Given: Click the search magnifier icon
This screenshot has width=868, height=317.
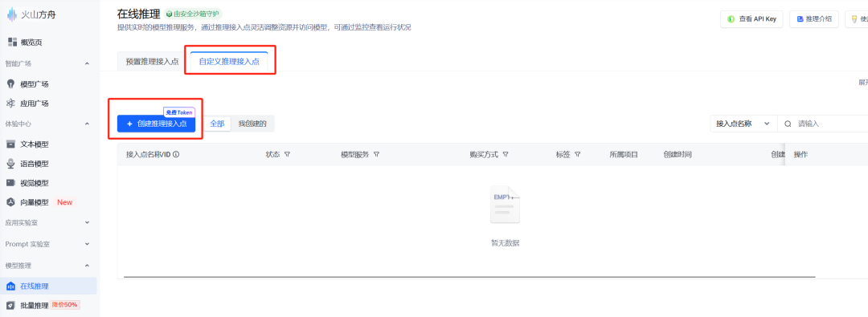Looking at the screenshot, I should [788, 124].
